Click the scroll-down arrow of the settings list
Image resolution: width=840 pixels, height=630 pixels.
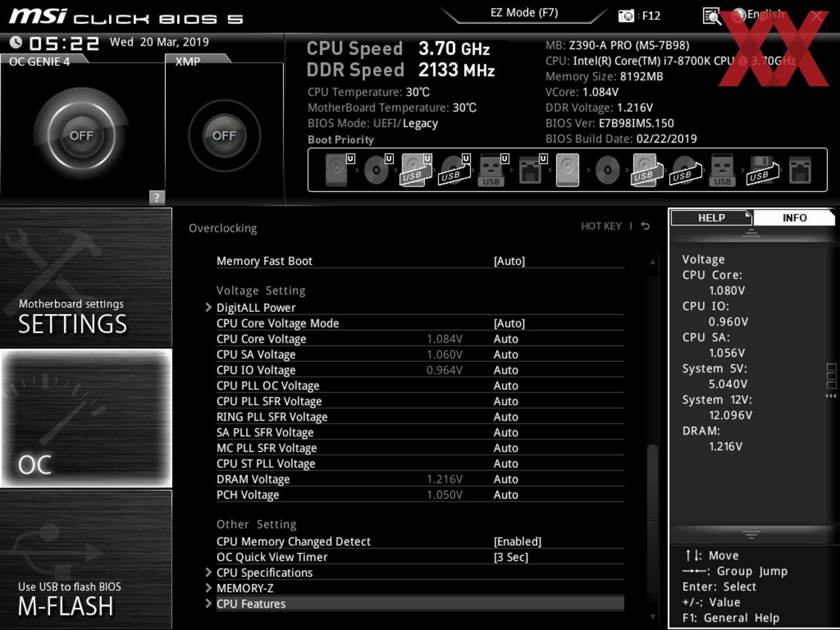point(652,616)
